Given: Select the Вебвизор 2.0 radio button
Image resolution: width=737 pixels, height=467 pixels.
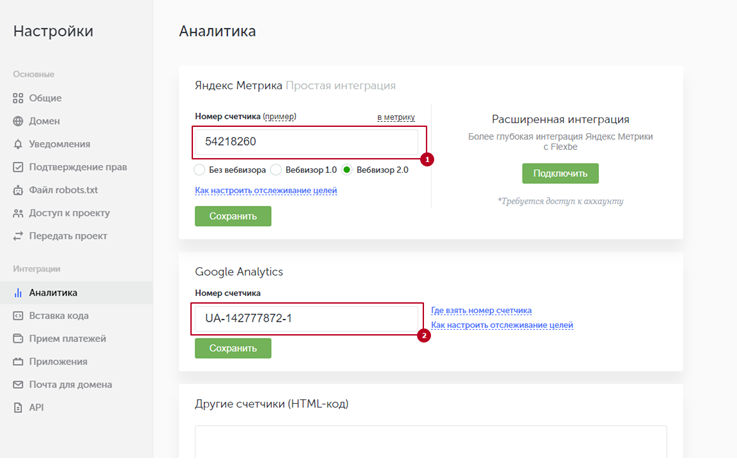Looking at the screenshot, I should [346, 170].
